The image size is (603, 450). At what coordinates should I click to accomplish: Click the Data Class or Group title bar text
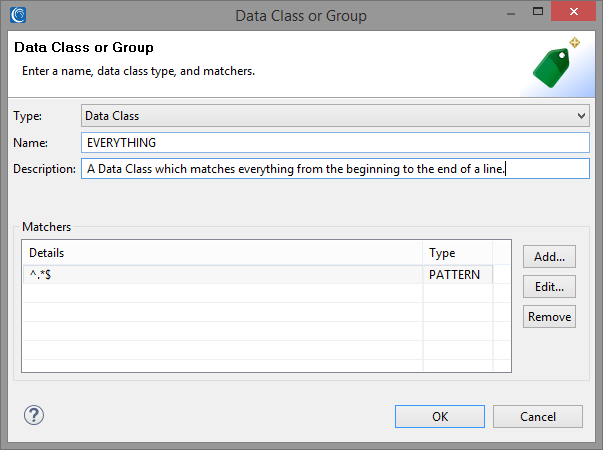(301, 16)
